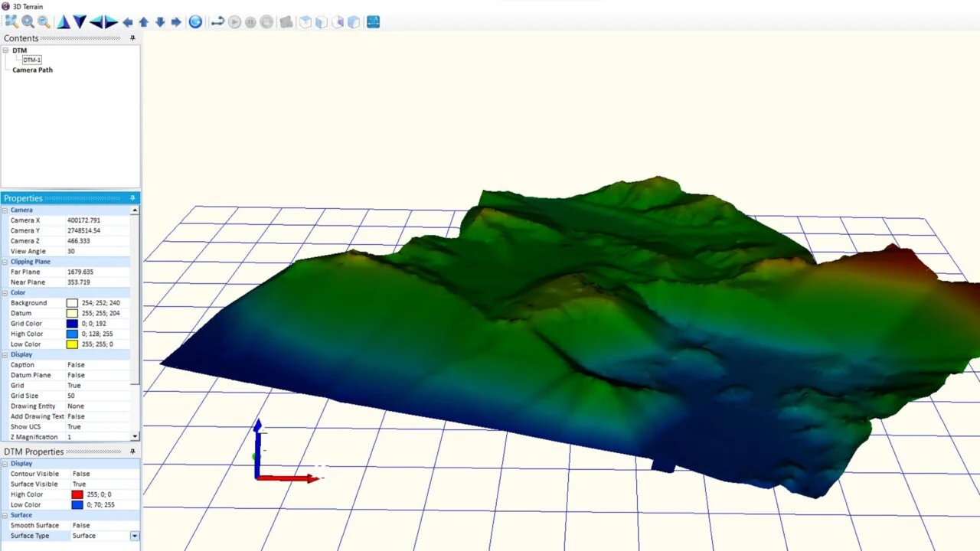Click the Datum color swatch
The height and width of the screenshot is (551, 980).
click(x=72, y=313)
